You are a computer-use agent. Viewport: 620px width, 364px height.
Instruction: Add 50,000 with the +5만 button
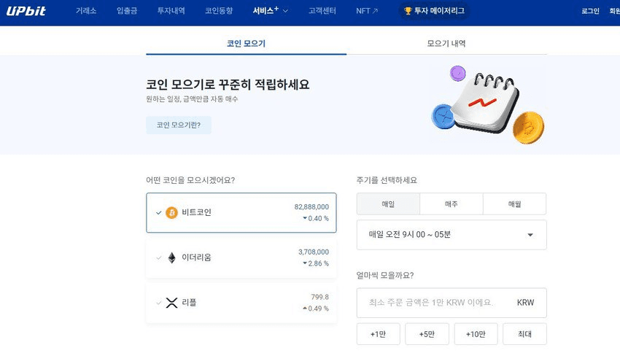click(427, 334)
